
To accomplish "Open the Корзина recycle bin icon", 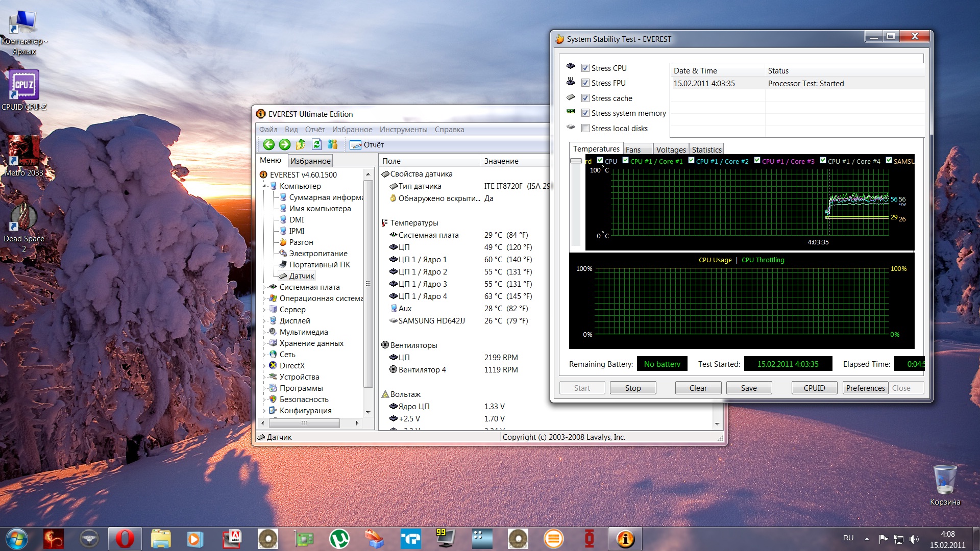I will coord(945,486).
